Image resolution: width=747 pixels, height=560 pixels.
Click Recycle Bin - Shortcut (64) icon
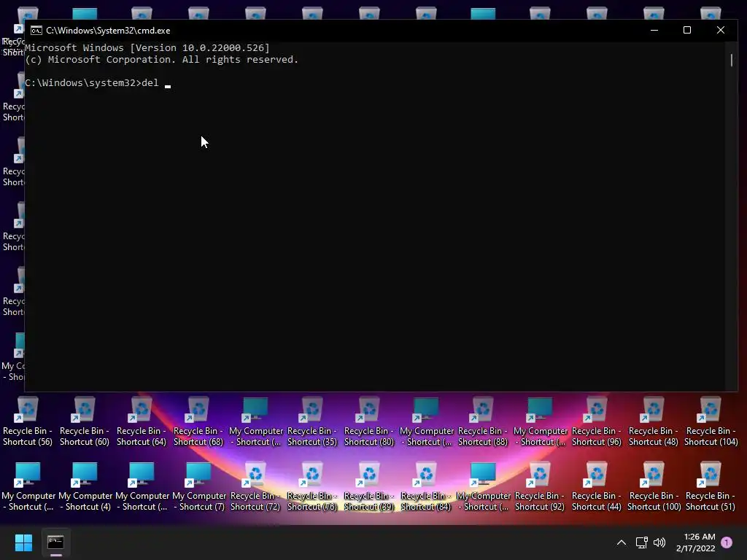tap(142, 421)
